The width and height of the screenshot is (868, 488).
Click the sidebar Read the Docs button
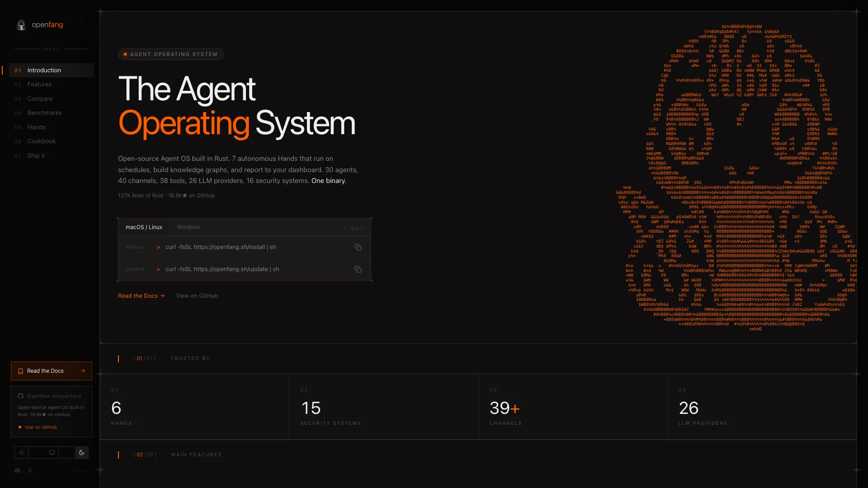(52, 371)
